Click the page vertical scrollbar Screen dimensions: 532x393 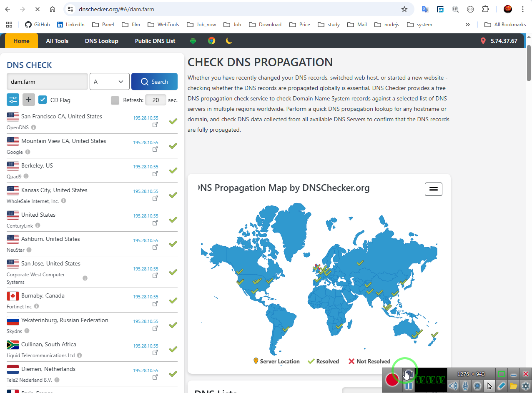pos(529,63)
